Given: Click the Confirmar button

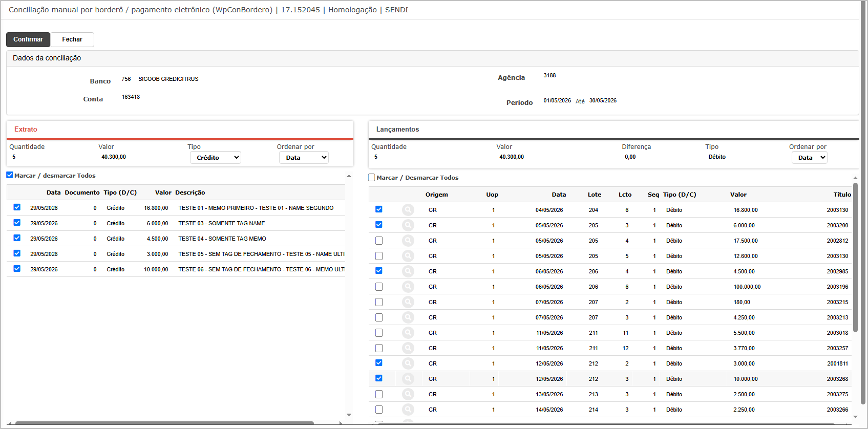Looking at the screenshot, I should pos(28,39).
